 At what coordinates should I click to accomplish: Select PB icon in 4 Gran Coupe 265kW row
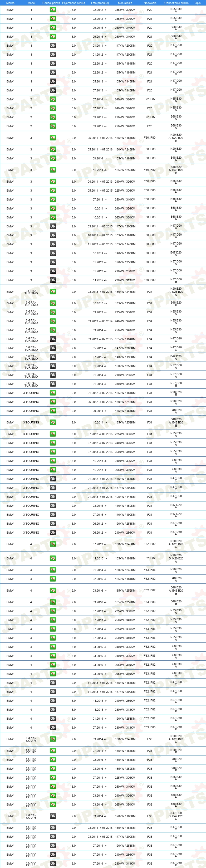pos(53,805)
